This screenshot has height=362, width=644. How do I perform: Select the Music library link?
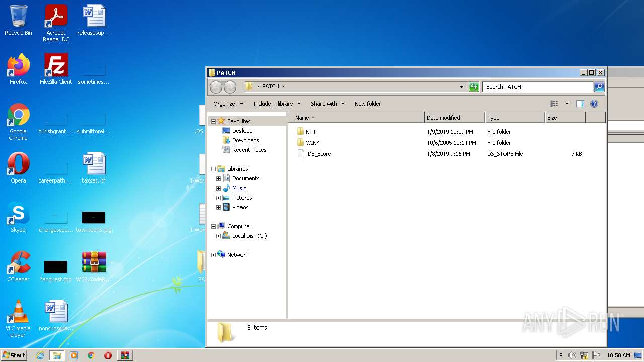(239, 188)
